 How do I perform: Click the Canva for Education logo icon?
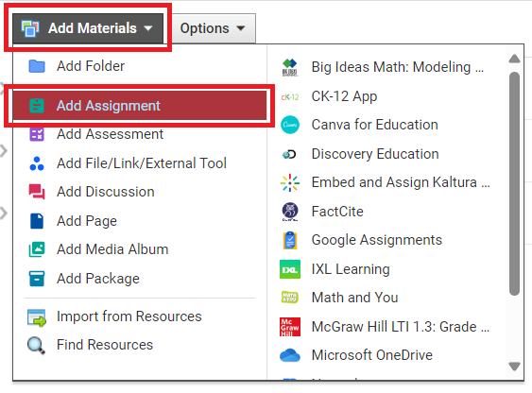(290, 125)
